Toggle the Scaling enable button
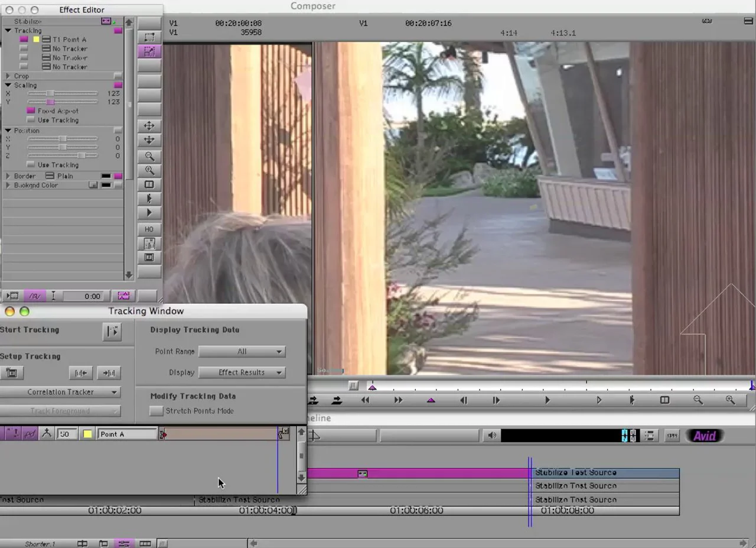 (x=118, y=85)
